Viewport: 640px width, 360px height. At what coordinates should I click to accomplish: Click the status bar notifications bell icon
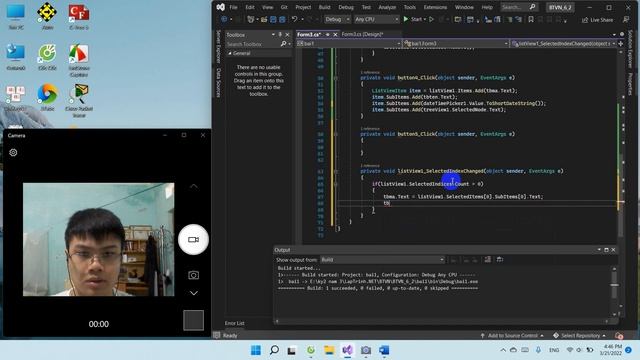pos(619,336)
